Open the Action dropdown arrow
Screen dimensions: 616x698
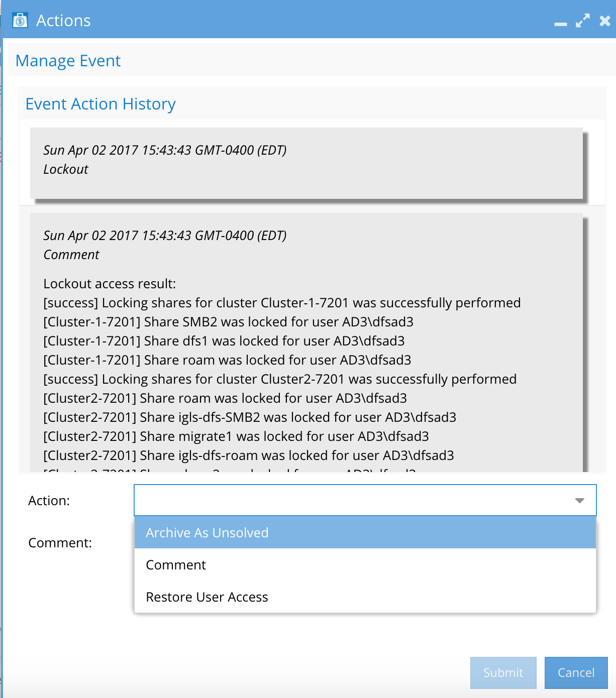(579, 500)
